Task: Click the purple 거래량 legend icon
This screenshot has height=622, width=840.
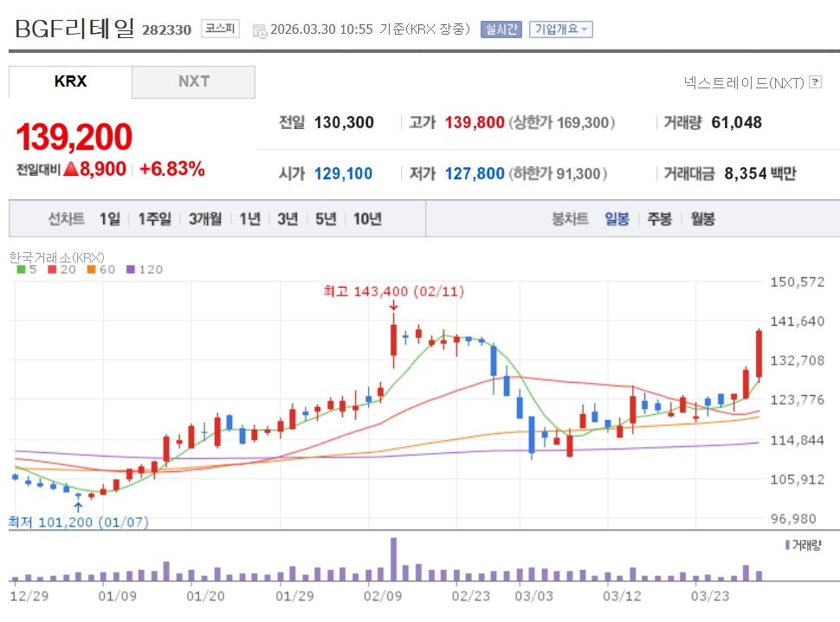Action: [x=786, y=545]
